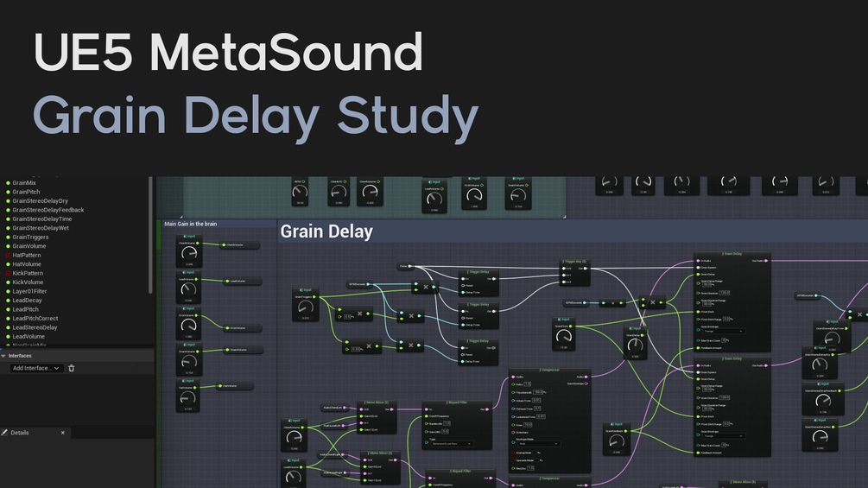The width and height of the screenshot is (868, 488).
Task: Click upper Grain Delay GrainDuration value field
Action: click(x=724, y=293)
